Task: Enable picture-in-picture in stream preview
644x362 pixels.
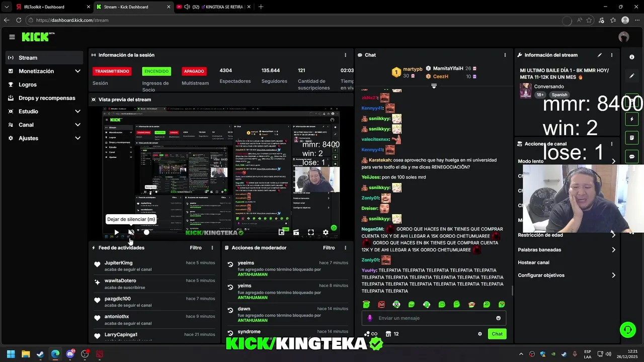Action: point(281,232)
